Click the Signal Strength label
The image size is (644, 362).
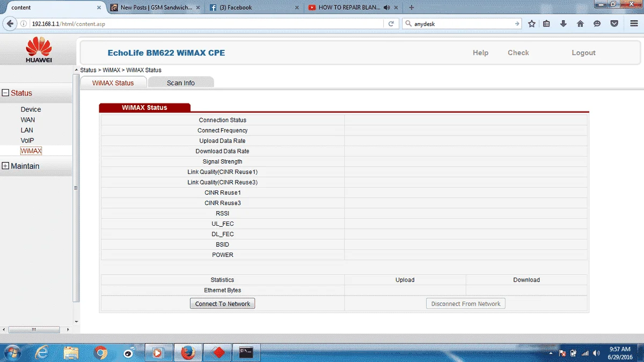223,161
